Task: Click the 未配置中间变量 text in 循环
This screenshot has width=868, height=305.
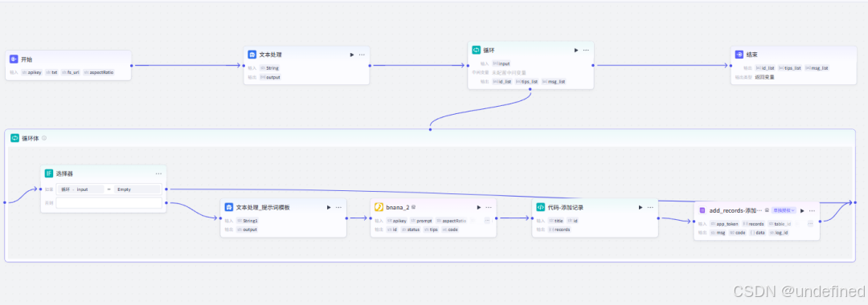Action: [x=509, y=72]
